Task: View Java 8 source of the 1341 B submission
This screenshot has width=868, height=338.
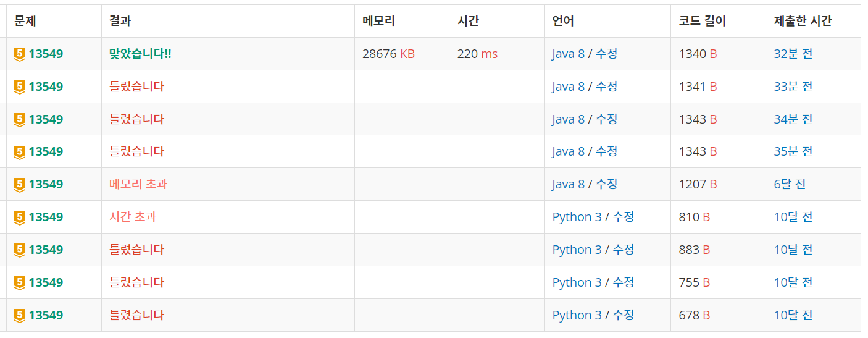Action: click(568, 87)
